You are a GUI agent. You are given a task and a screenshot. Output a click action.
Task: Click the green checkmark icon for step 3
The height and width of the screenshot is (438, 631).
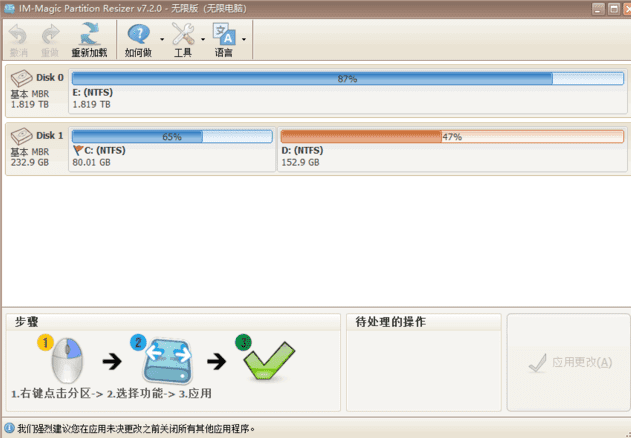[269, 361]
